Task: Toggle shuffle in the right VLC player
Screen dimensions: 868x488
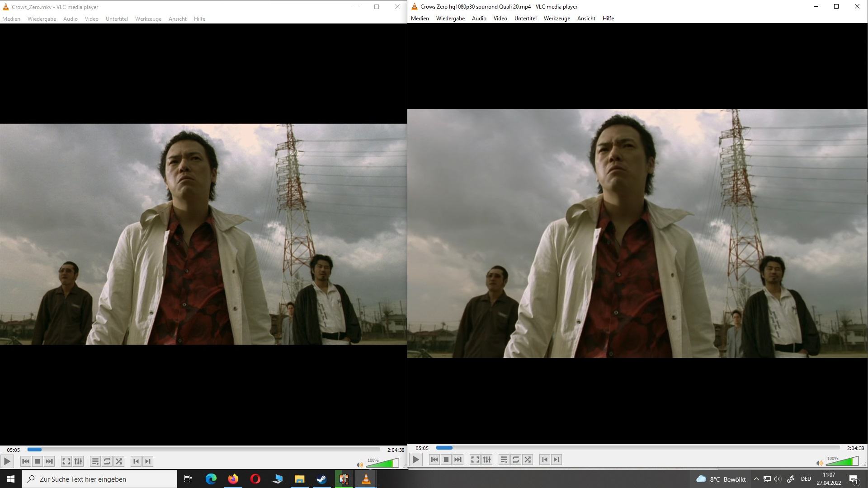Action: point(528,460)
